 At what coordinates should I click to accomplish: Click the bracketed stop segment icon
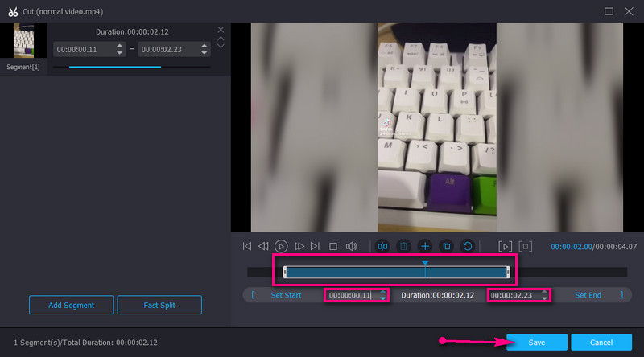(526, 246)
